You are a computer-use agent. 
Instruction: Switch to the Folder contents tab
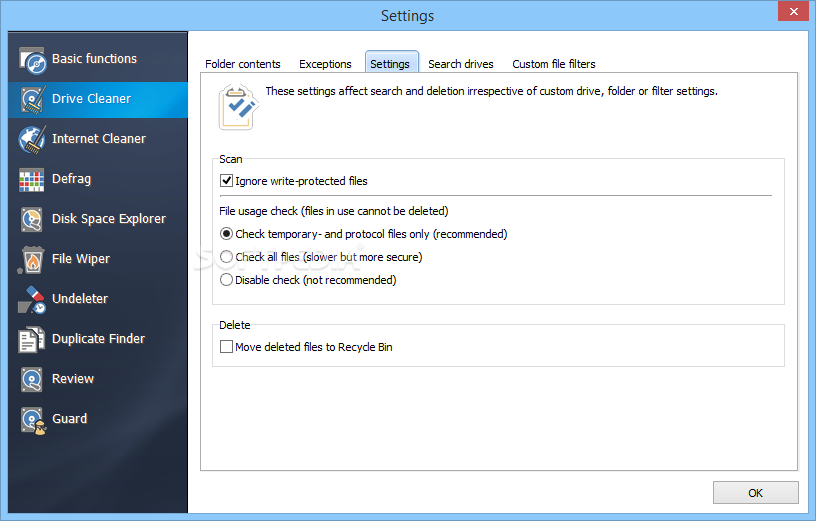coord(243,64)
